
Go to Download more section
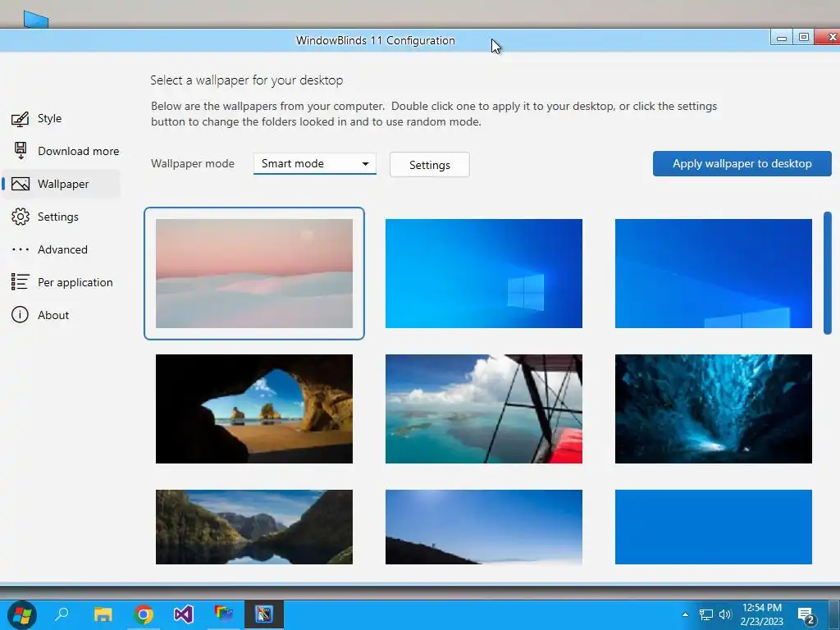coord(78,151)
